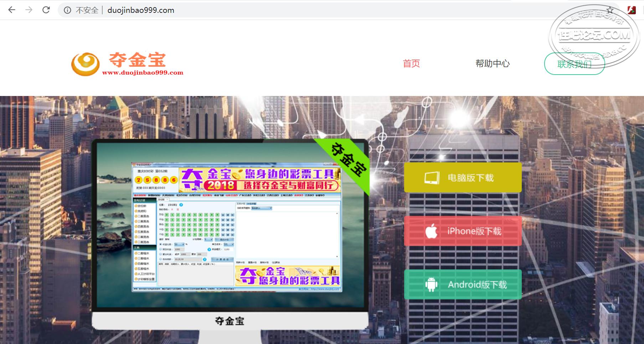The height and width of the screenshot is (344, 644).
Task: Open site info next to 不安全
Action: click(x=67, y=10)
